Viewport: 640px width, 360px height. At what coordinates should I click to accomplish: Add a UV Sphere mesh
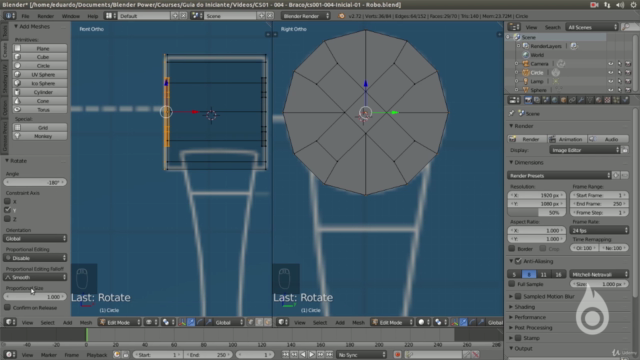[x=40, y=74]
